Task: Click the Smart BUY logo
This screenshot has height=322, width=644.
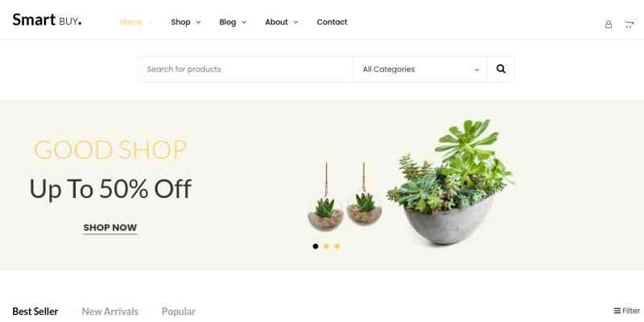Action: coord(47,19)
